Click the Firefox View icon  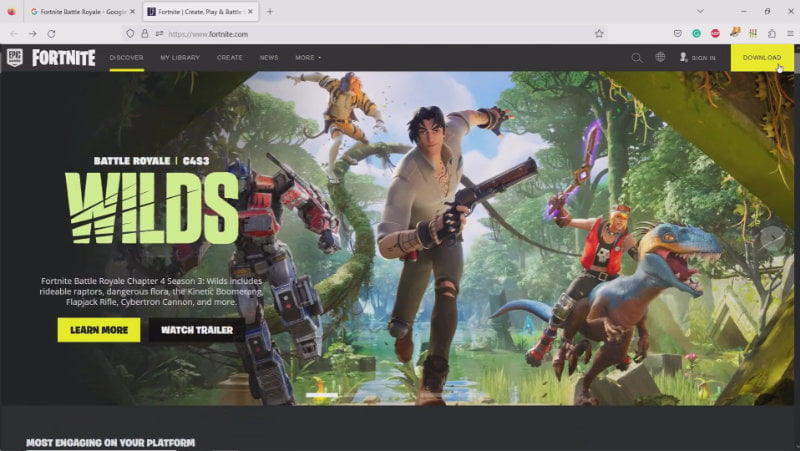[x=11, y=12]
